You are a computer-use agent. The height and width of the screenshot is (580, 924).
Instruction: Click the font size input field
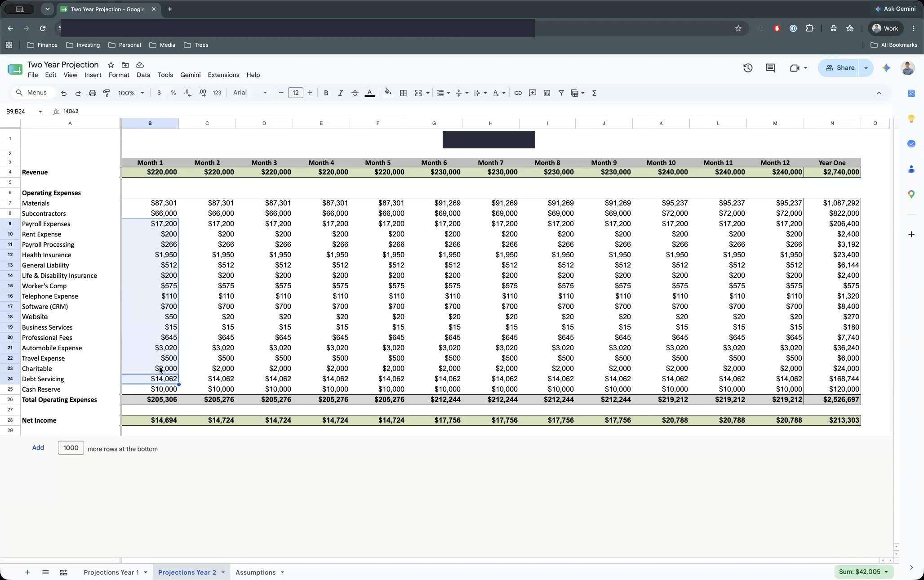click(296, 93)
